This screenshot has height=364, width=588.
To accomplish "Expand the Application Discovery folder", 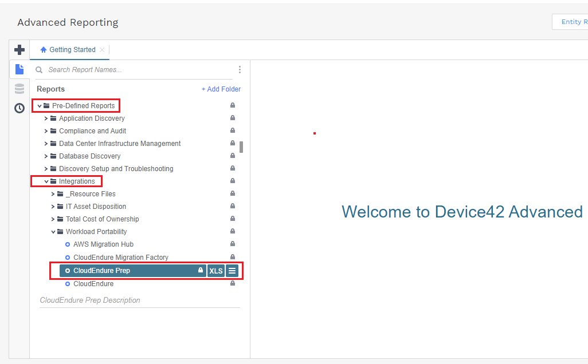I will 46,118.
